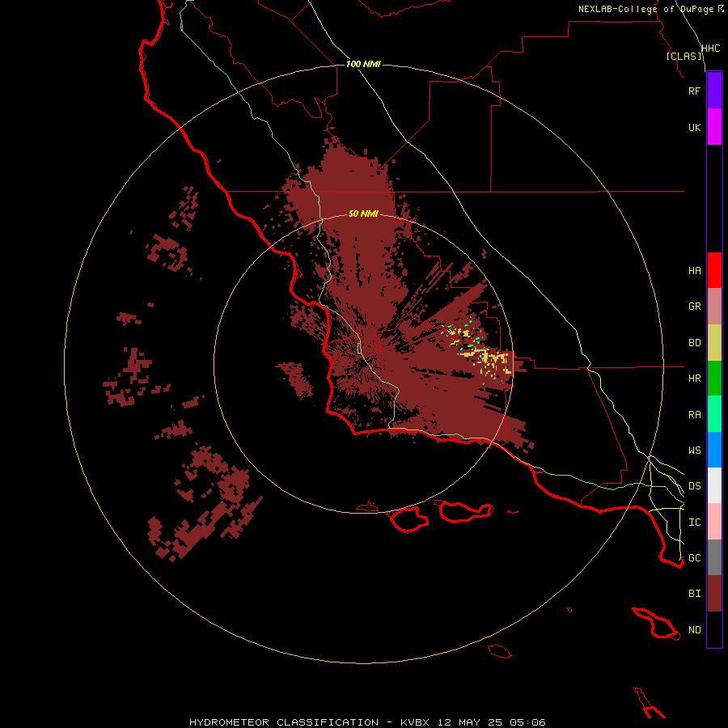Click the UK legend label
Screen dimensions: 728x728
pyautogui.click(x=694, y=127)
